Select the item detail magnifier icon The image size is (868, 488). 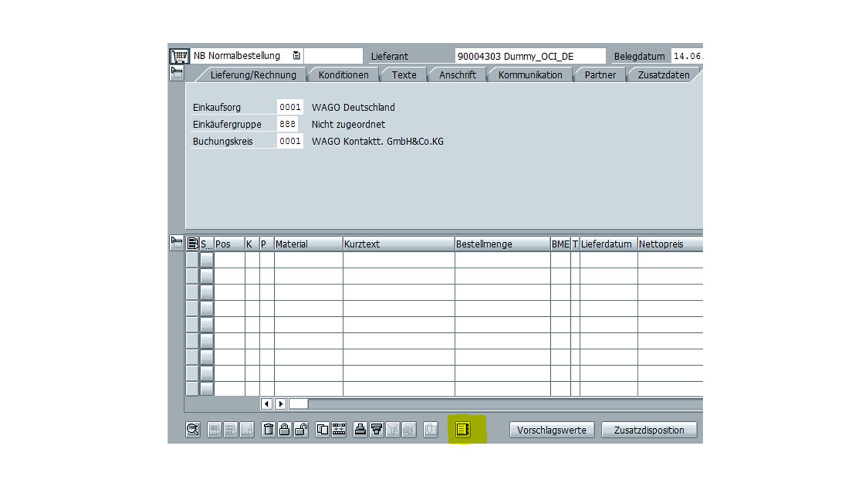click(x=193, y=430)
